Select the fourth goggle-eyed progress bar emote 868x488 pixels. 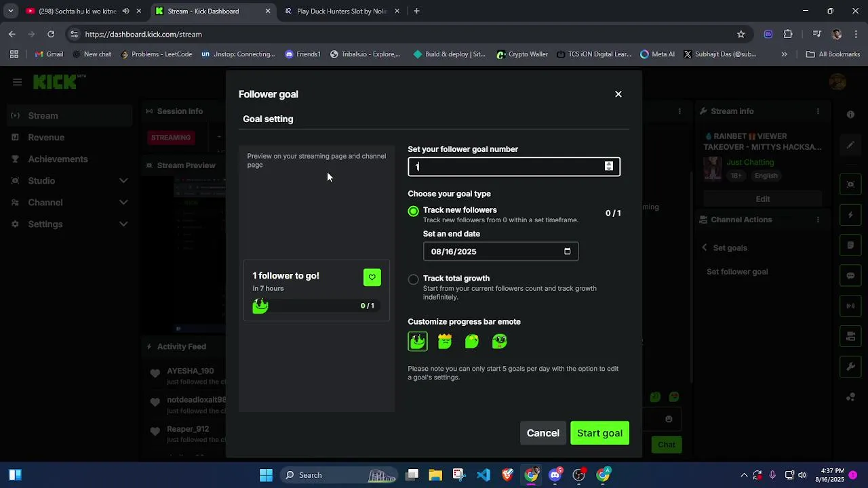tap(500, 341)
